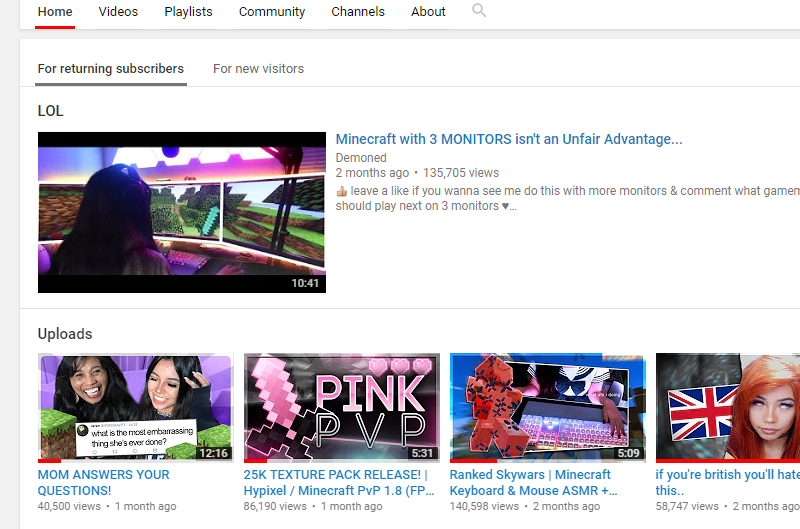Click the 5:31 duration badge

422,453
